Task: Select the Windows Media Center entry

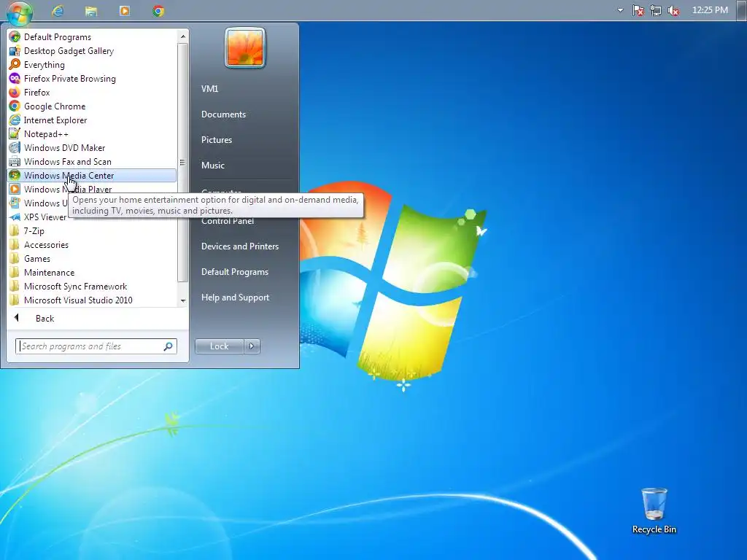Action: click(x=93, y=175)
